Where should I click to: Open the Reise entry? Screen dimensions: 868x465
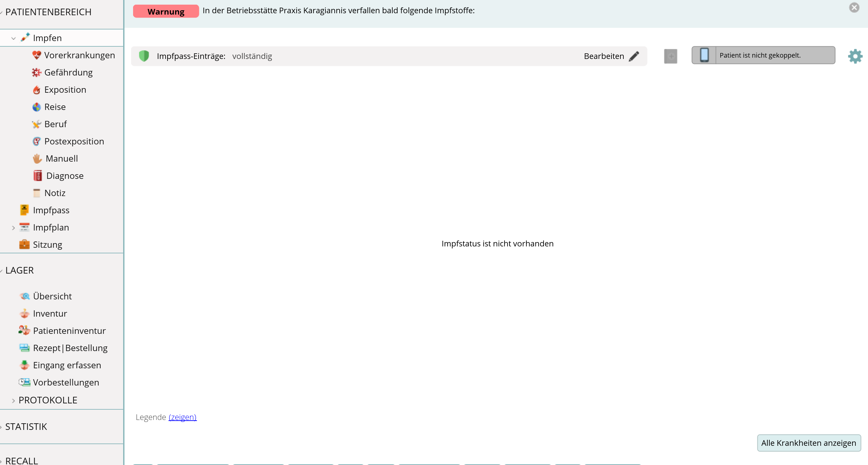(55, 107)
